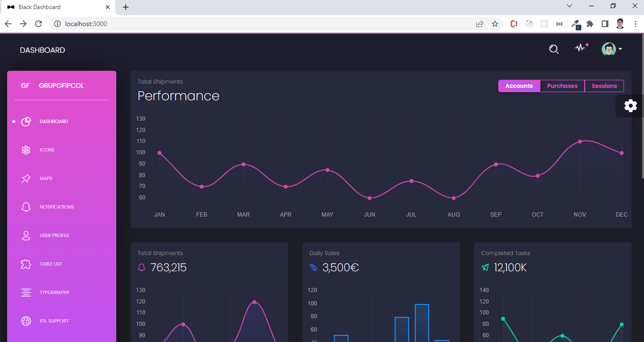Expand the Chrome extensions puzzle menu
The width and height of the screenshot is (644, 342).
[589, 23]
